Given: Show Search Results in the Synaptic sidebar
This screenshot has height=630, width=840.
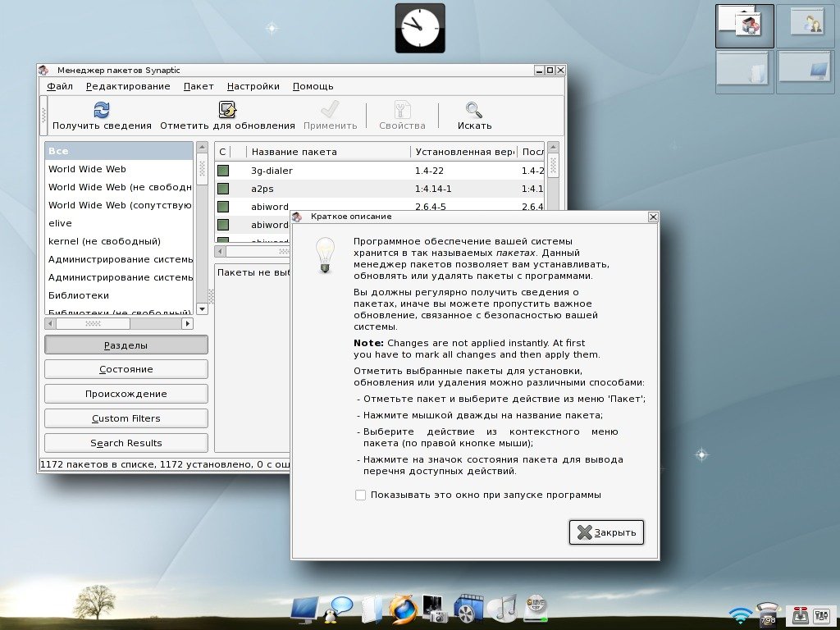Looking at the screenshot, I should click(x=126, y=443).
